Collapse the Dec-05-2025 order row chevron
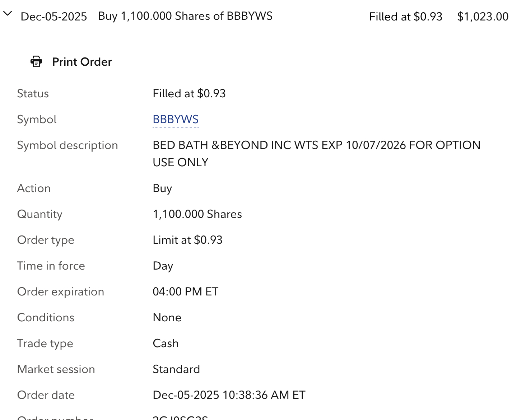Image resolution: width=512 pixels, height=420 pixels. tap(8, 14)
